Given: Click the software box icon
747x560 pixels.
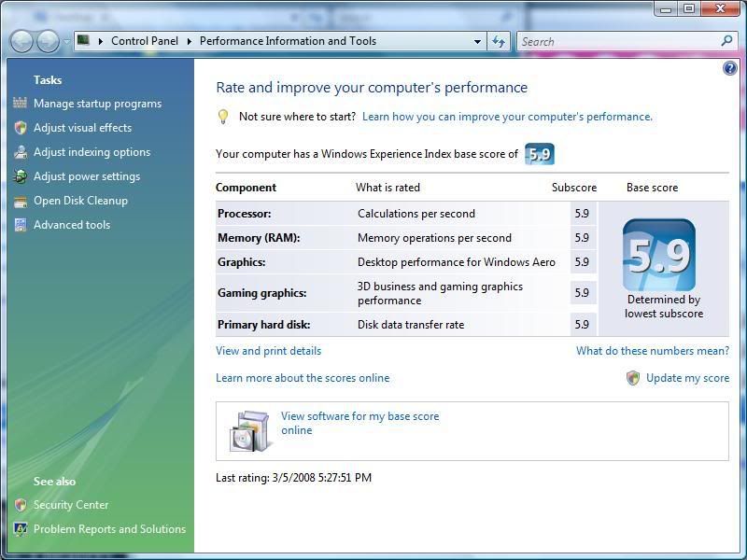Looking at the screenshot, I should (251, 431).
